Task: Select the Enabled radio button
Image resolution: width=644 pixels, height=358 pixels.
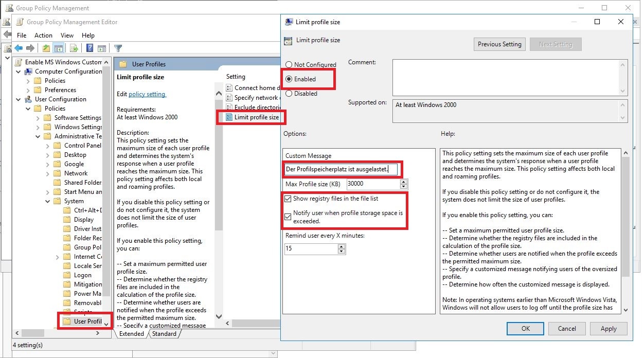Action: pos(289,79)
